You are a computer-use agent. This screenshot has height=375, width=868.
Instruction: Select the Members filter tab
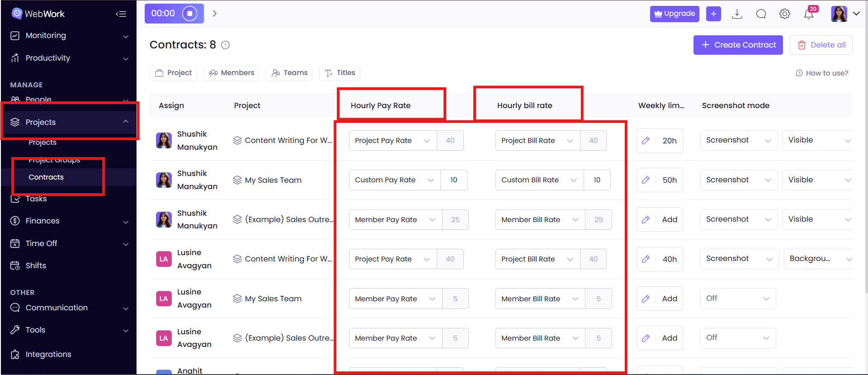[x=231, y=73]
